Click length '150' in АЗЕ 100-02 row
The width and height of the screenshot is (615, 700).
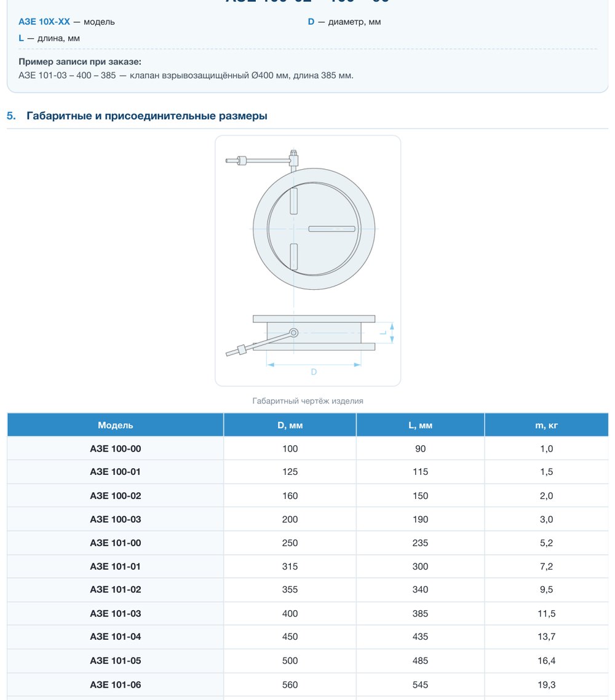pos(421,496)
